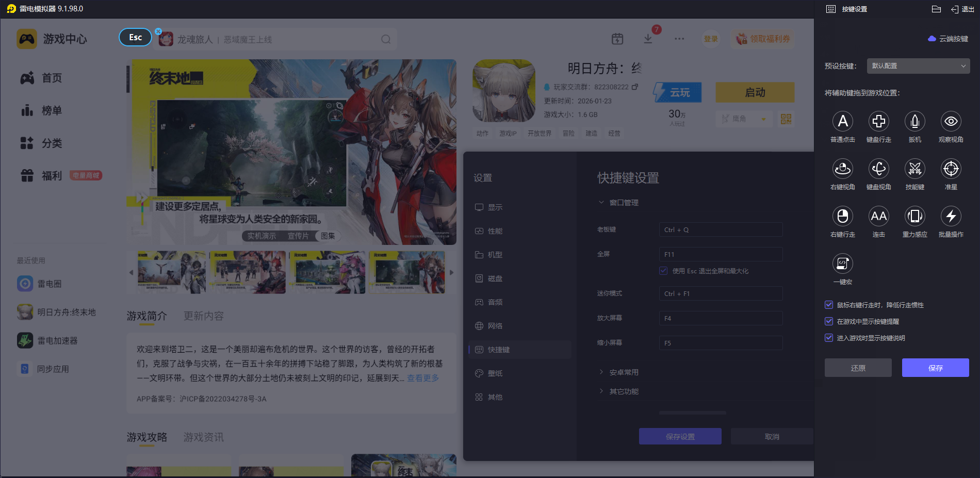Click the 退出 exit button

[962, 9]
